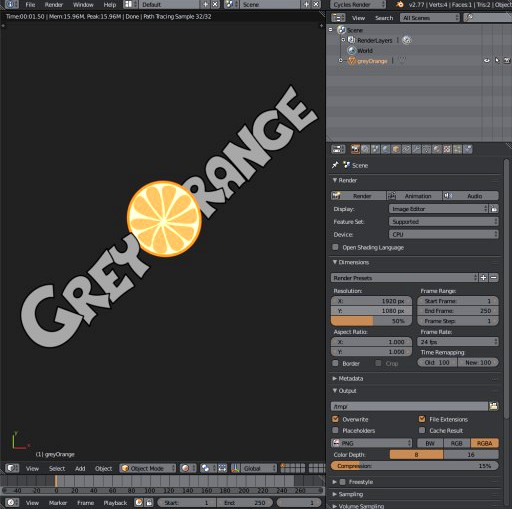
Task: Toggle the 3D manipulator widget icon
Action: pos(235,468)
